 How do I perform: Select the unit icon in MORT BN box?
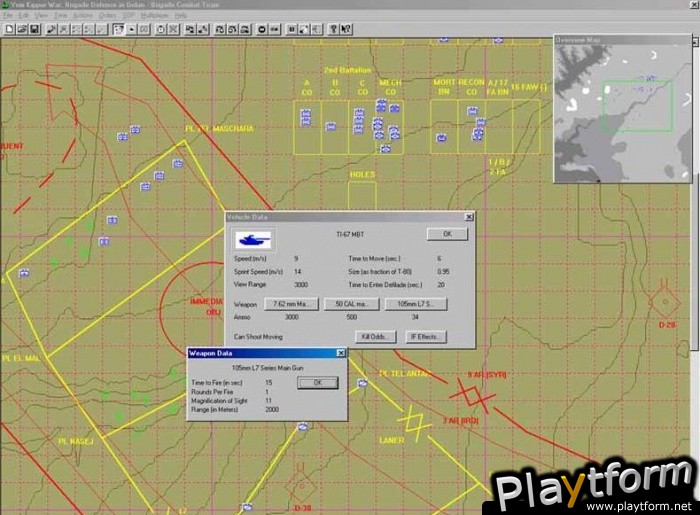pyautogui.click(x=442, y=137)
